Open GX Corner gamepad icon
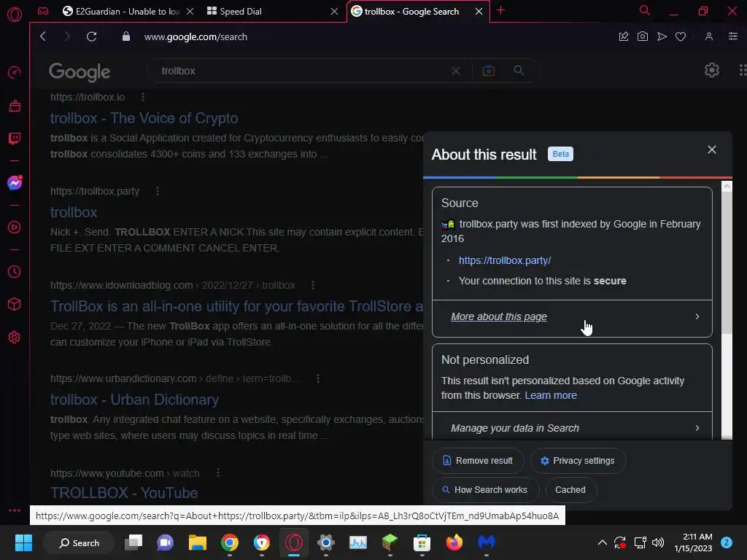 pos(43,12)
